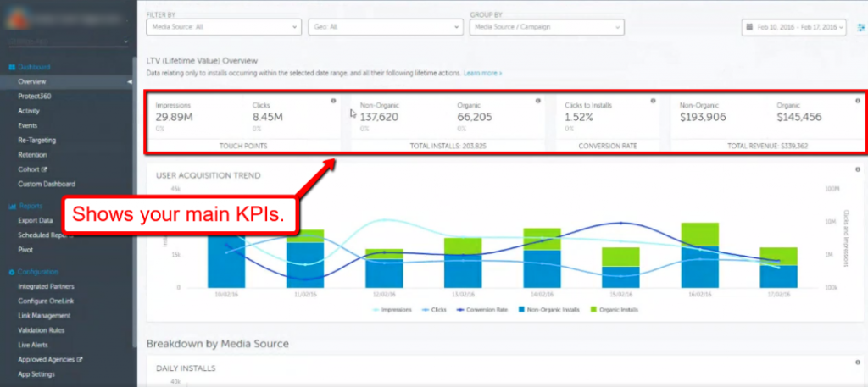Open the filter settings sliders icon

point(861,27)
